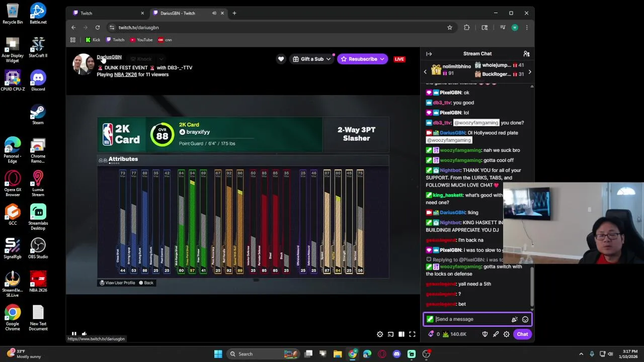
Task: Reload the Twitch page
Action: click(x=98, y=28)
